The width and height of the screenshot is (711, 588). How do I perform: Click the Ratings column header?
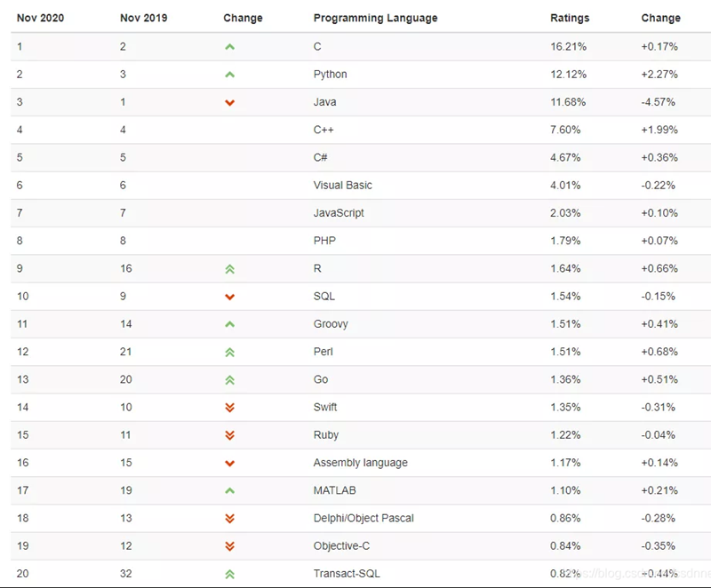[x=570, y=18]
